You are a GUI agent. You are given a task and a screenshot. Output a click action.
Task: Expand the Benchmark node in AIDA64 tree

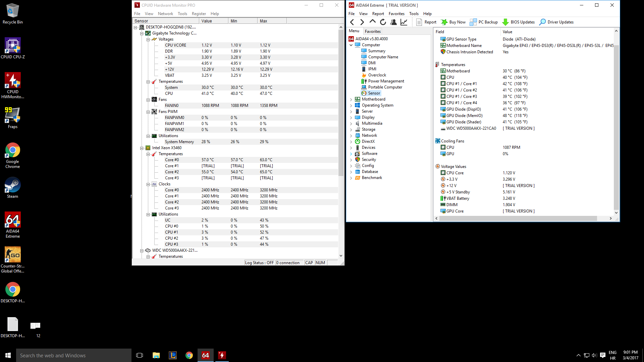click(x=351, y=178)
